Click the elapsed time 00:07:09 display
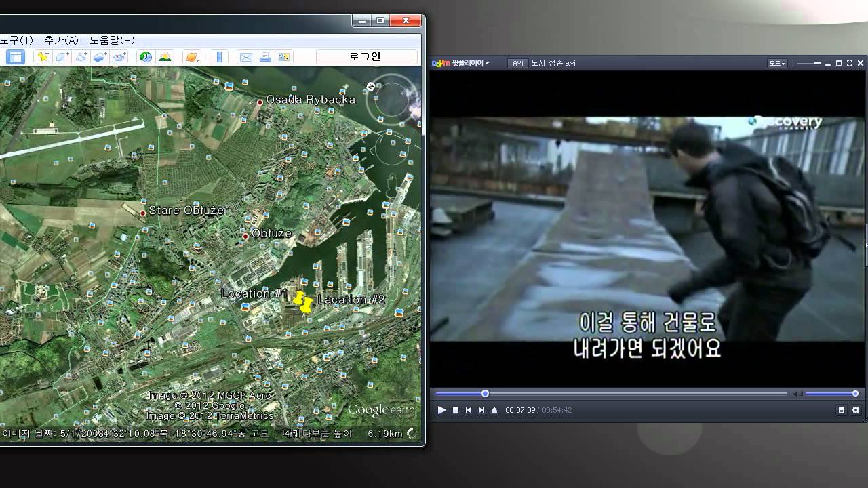This screenshot has height=488, width=868. (x=520, y=410)
